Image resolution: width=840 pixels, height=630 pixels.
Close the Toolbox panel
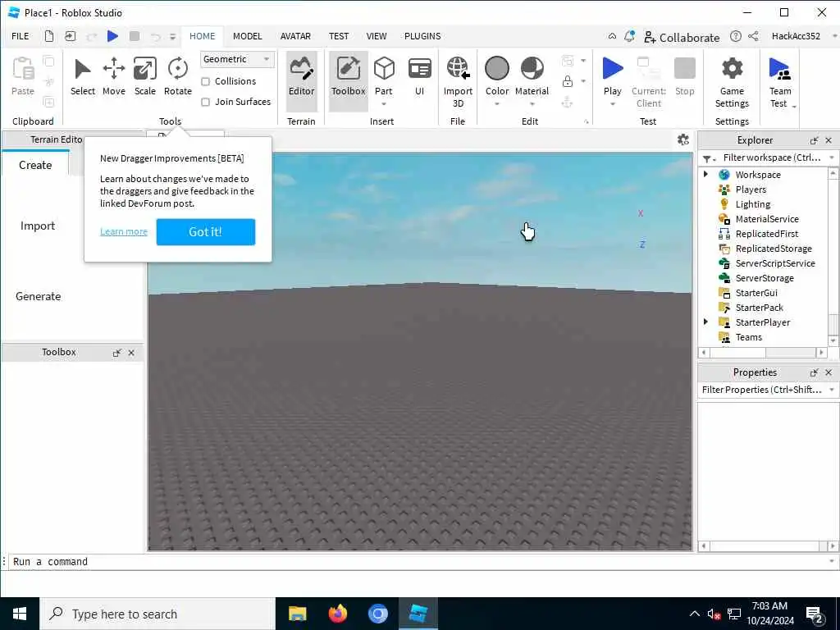point(131,353)
